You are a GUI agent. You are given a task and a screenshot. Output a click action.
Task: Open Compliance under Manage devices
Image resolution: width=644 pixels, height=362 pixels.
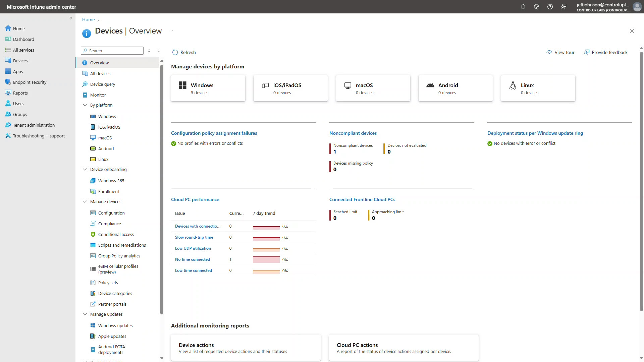[109, 224]
